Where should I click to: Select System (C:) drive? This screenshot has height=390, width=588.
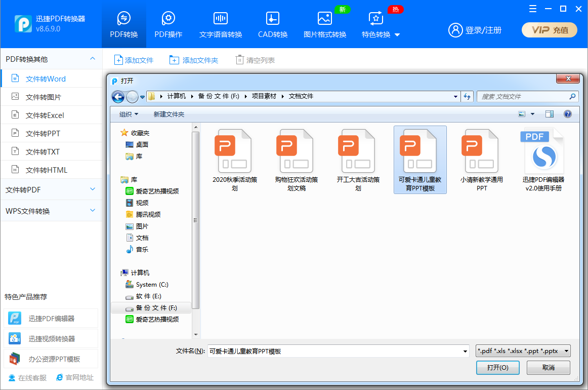[147, 284]
